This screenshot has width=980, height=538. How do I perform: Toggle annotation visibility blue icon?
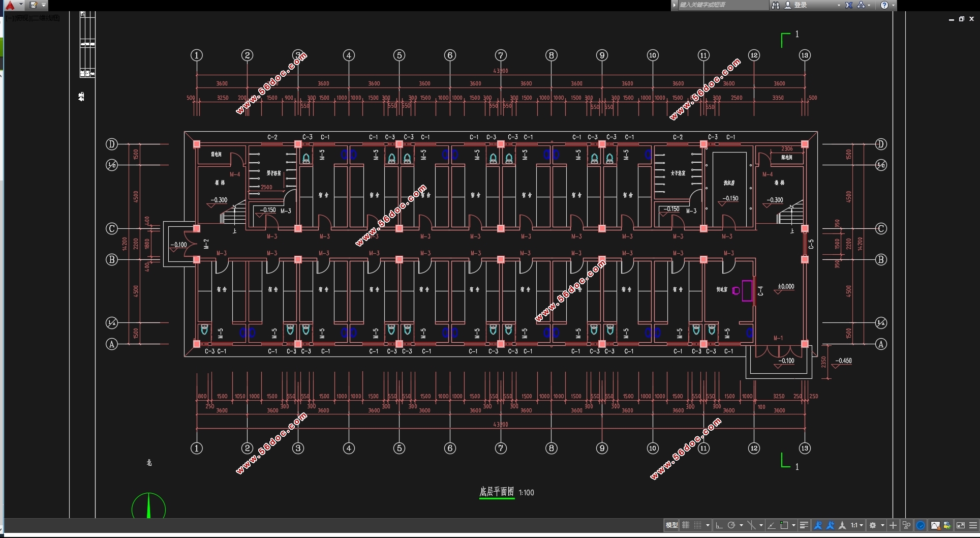point(818,525)
